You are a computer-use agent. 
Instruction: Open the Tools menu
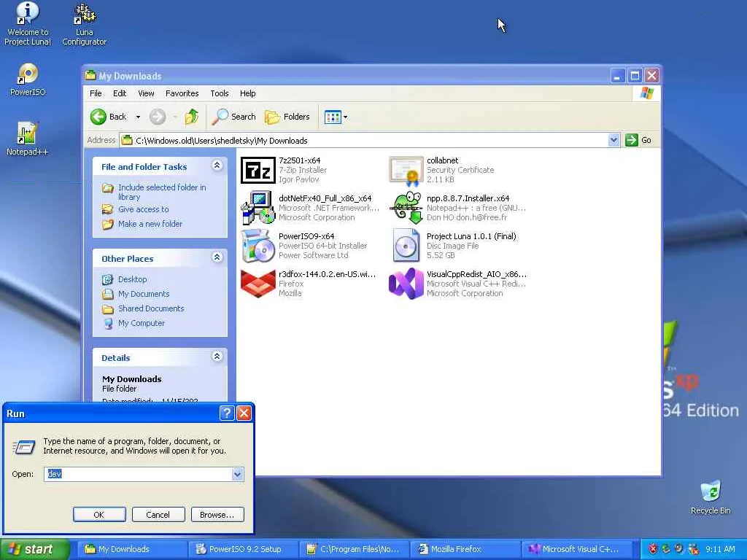pos(220,93)
